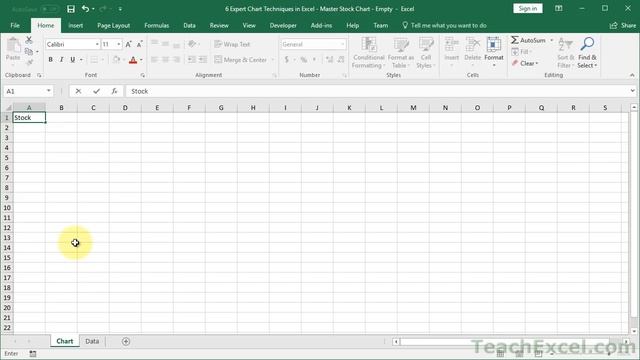This screenshot has width=640, height=360.
Task: Open Ribbon Display Options
Action: [559, 9]
